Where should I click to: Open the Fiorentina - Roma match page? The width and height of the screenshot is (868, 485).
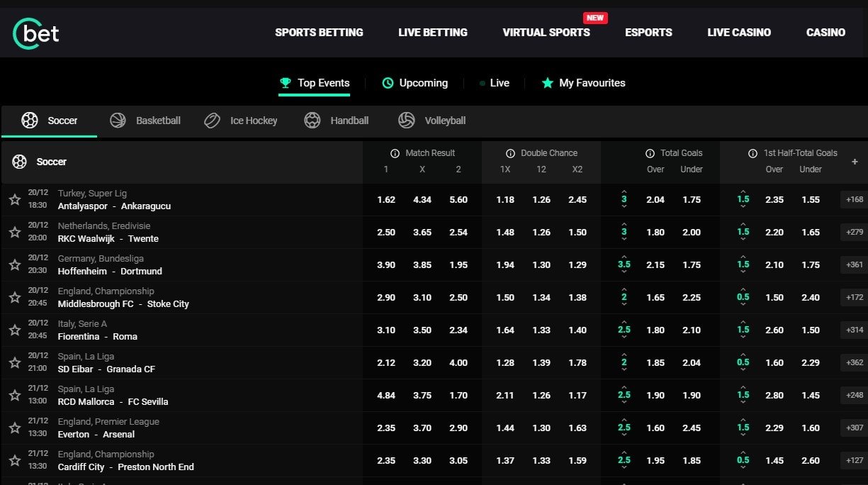pyautogui.click(x=98, y=337)
